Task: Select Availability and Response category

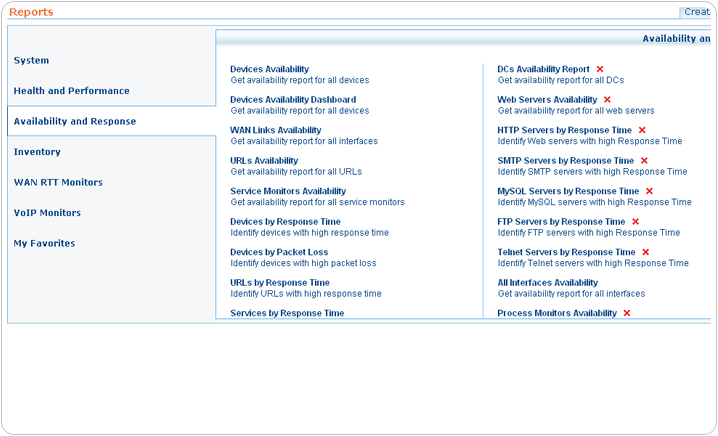Action: click(x=75, y=121)
